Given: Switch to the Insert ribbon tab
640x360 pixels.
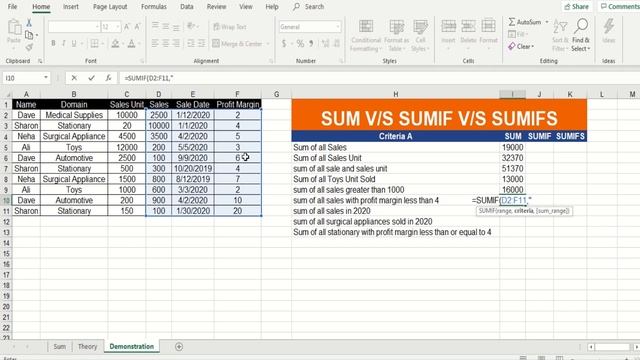Looking at the screenshot, I should [x=71, y=7].
